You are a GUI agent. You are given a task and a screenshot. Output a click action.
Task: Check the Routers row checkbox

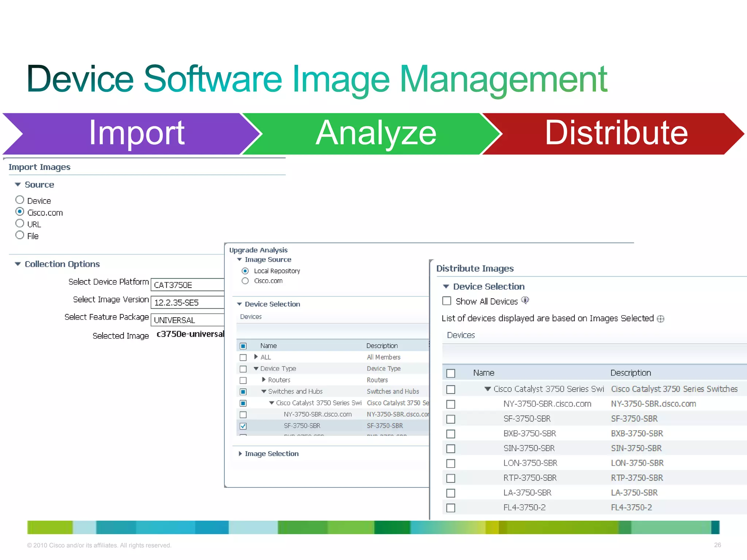[x=243, y=380]
